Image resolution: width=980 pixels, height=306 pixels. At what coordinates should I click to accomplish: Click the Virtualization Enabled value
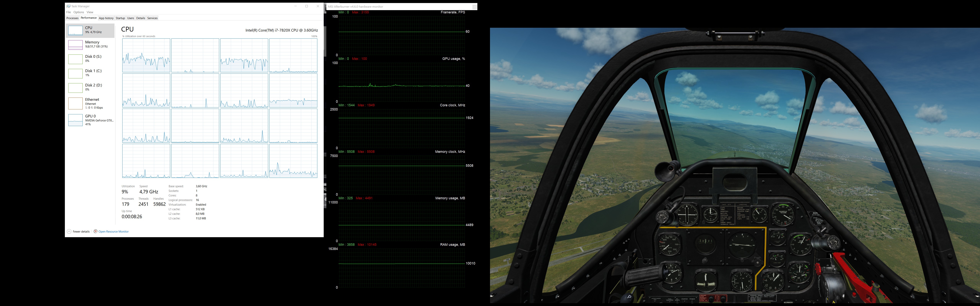201,204
